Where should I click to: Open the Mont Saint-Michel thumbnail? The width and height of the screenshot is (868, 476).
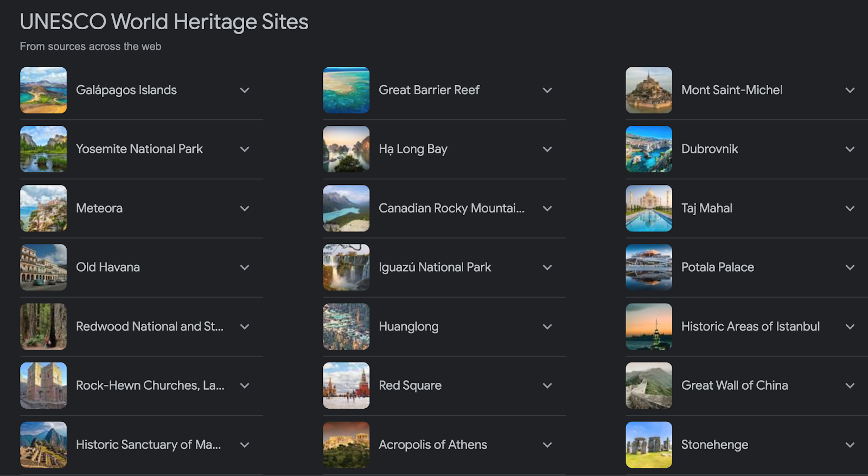click(649, 90)
